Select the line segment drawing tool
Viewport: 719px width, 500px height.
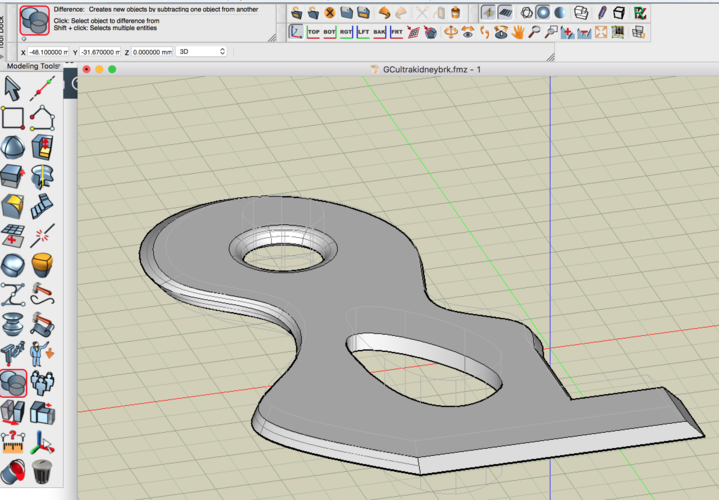[42, 89]
